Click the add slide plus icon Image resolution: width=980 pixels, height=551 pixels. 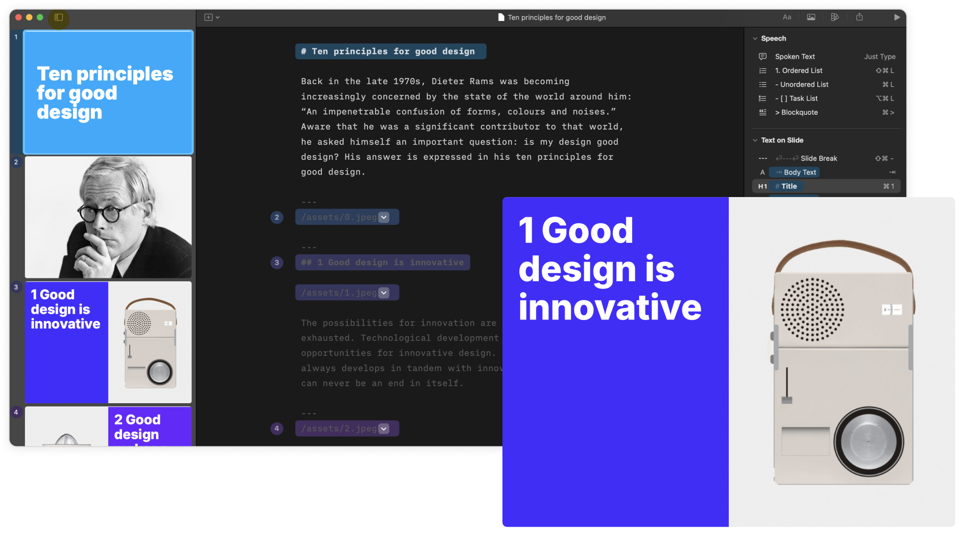click(208, 17)
